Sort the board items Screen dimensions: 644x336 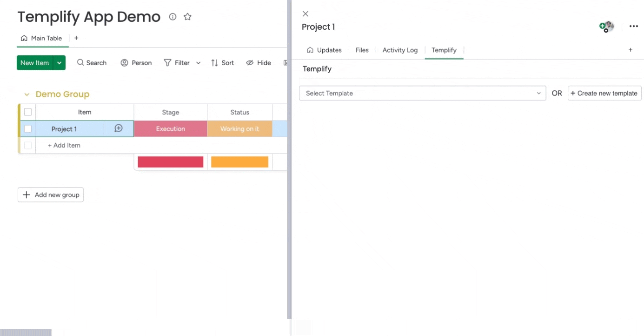pyautogui.click(x=222, y=62)
